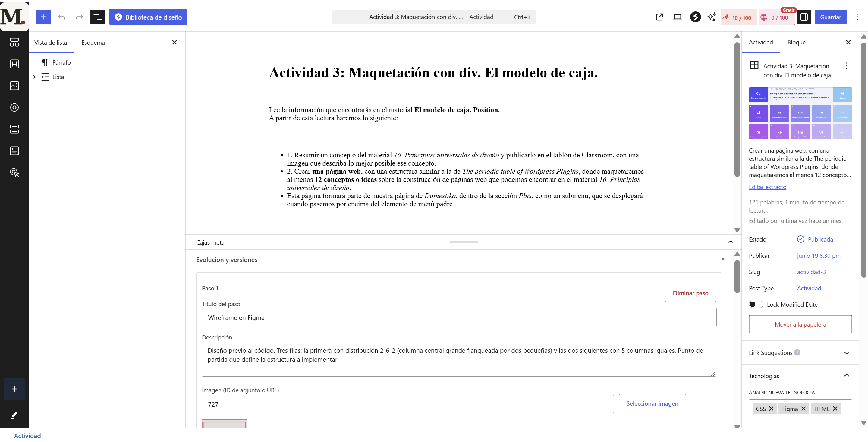This screenshot has height=442, width=868.
Task: Open the star badge sidebar icon
Action: (14, 107)
